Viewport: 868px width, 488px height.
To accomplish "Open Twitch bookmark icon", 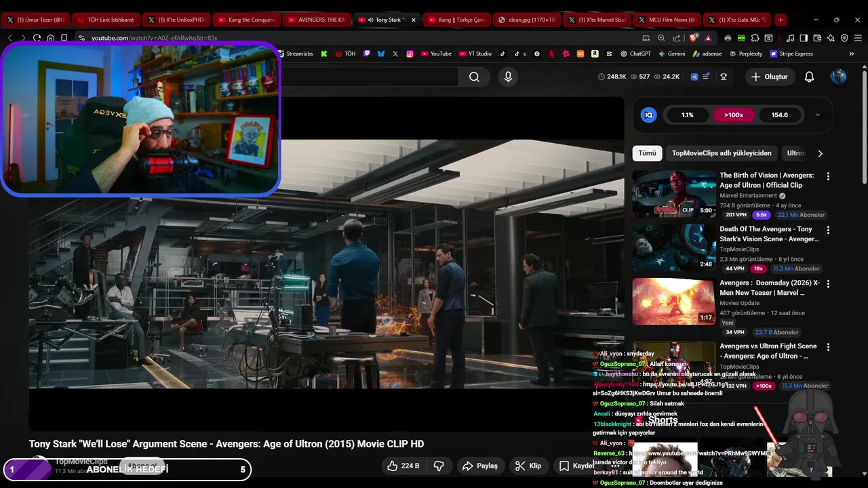I will coord(367,54).
